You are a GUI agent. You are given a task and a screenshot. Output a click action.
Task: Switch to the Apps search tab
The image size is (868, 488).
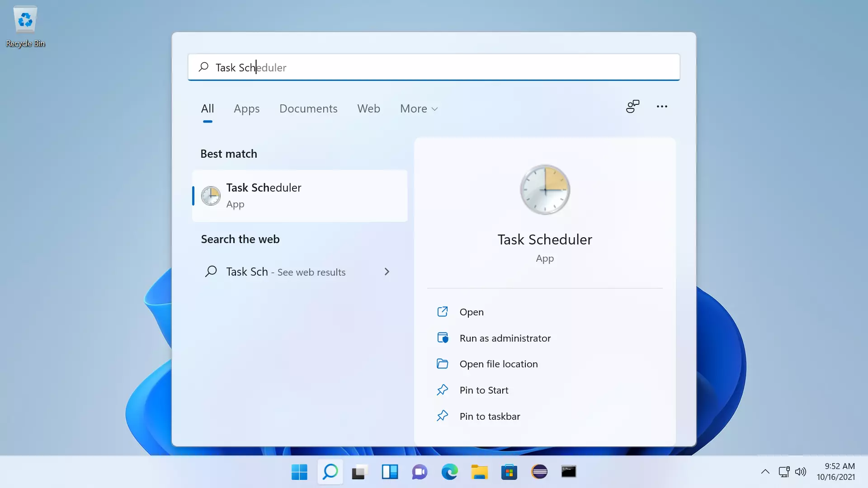[247, 108]
